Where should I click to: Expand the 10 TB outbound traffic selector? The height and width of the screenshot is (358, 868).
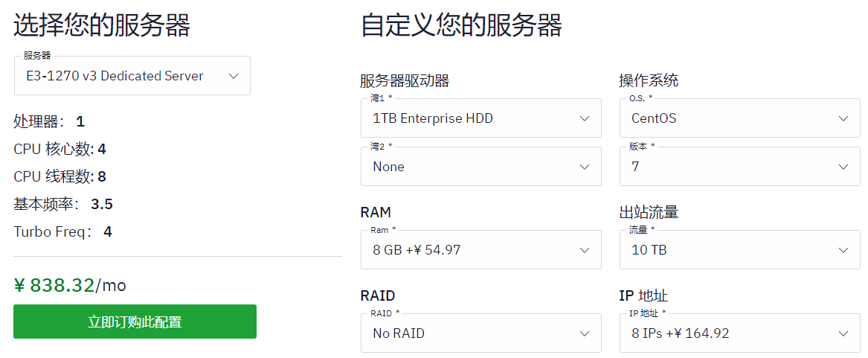click(740, 250)
